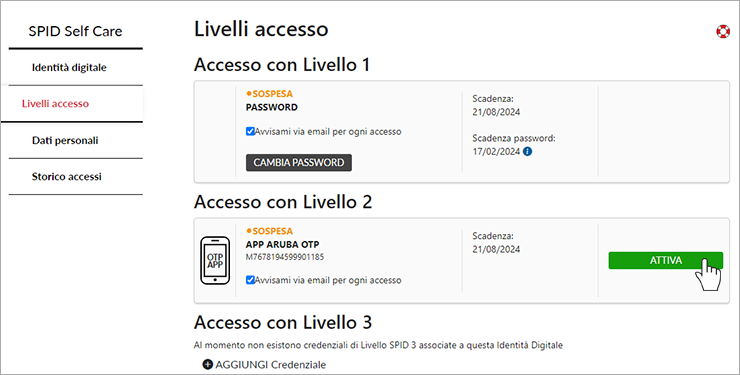Click the OTP APP phone icon
Image resolution: width=740 pixels, height=375 pixels.
[x=215, y=260]
